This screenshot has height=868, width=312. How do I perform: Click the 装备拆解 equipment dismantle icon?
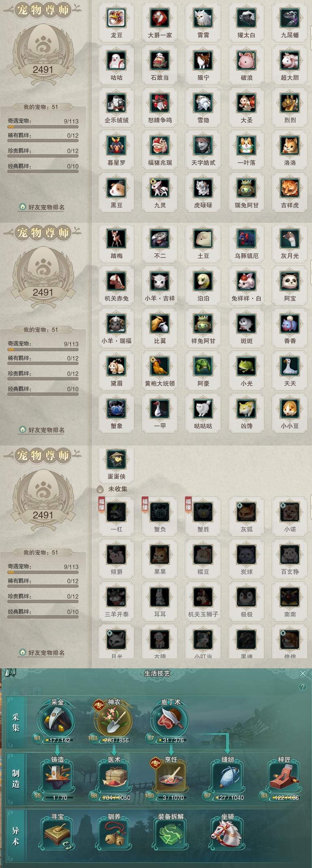click(171, 835)
